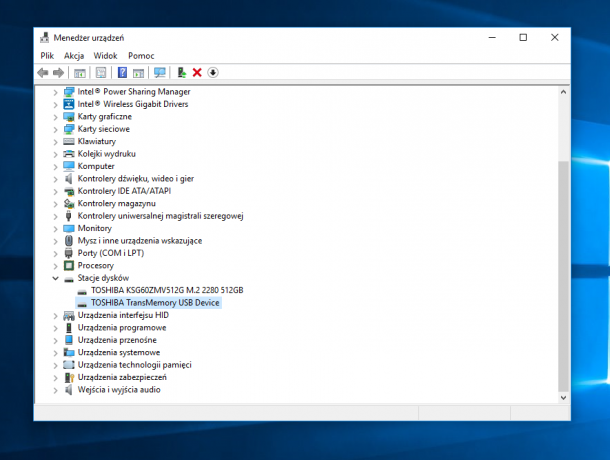The height and width of the screenshot is (460, 610).
Task: Minimize the Menedżer urządzeń window
Action: tap(492, 37)
